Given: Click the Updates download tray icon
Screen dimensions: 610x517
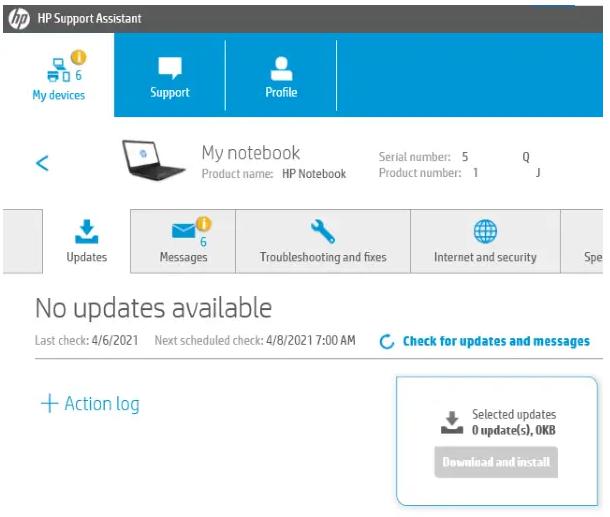Looking at the screenshot, I should 86,231.
